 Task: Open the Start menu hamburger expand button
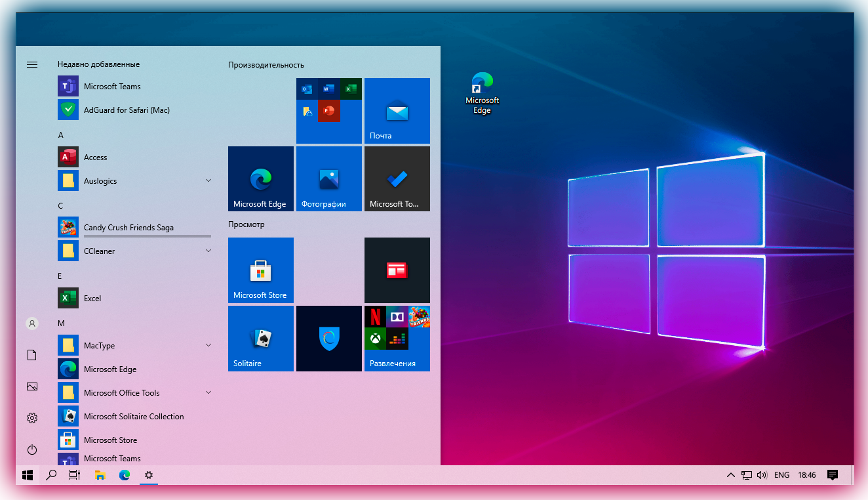(31, 64)
